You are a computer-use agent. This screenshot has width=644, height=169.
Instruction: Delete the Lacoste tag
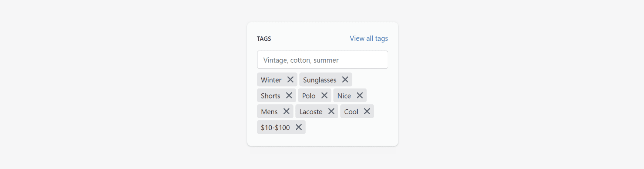tap(331, 111)
